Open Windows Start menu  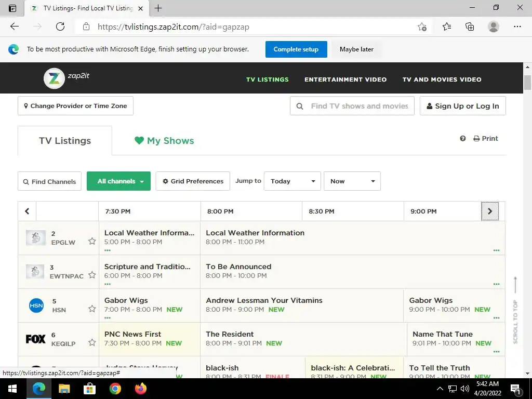pyautogui.click(x=12, y=389)
